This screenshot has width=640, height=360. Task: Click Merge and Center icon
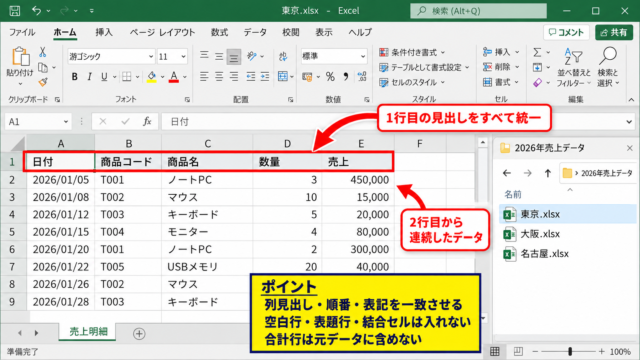tap(282, 76)
